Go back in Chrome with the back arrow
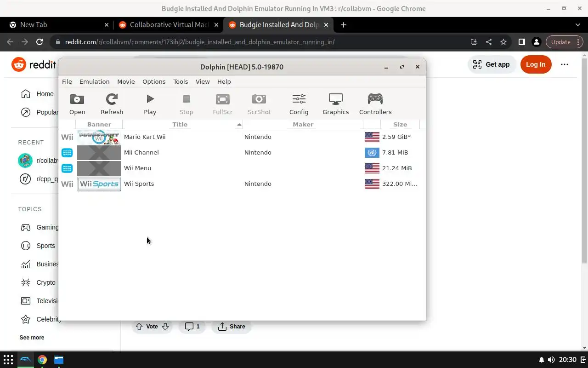 (x=10, y=42)
